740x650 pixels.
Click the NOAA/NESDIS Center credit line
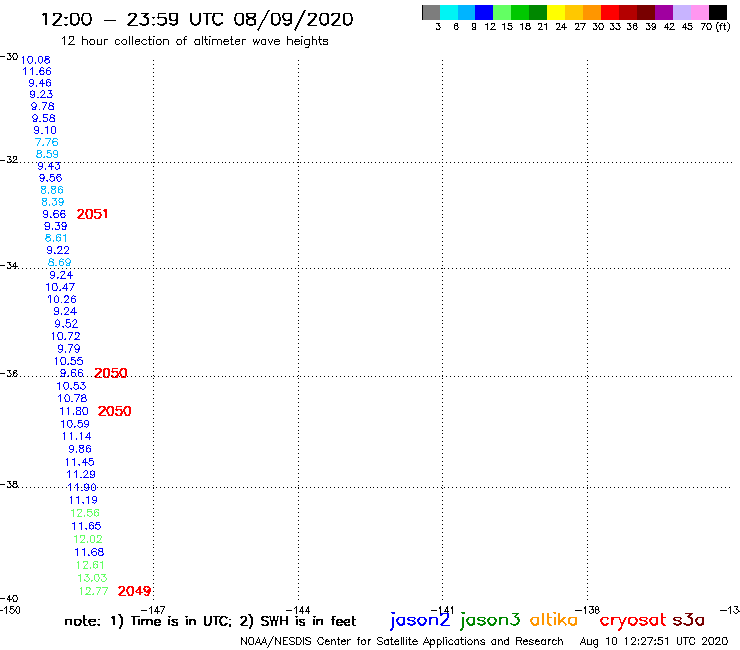tap(402, 642)
